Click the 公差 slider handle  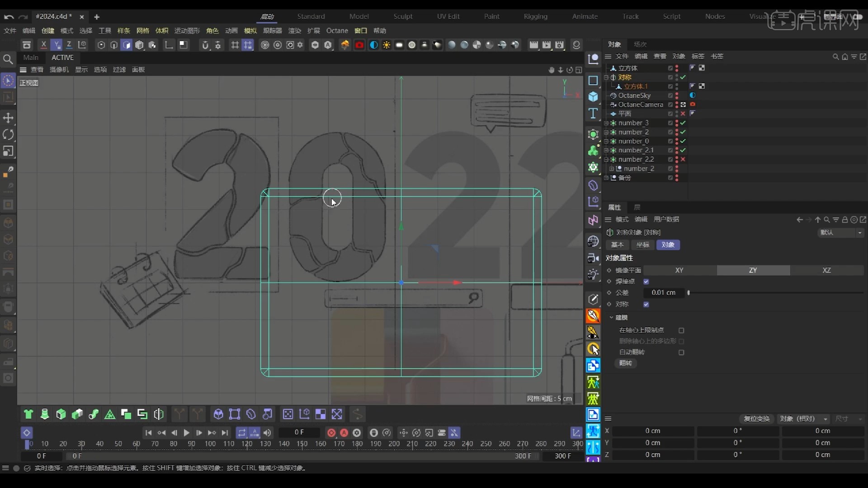(x=689, y=293)
